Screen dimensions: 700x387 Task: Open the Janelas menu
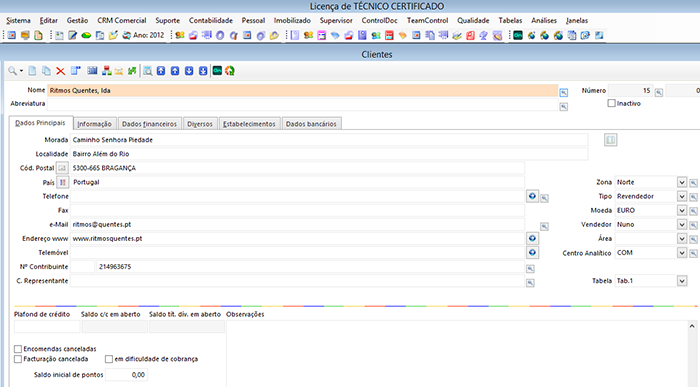pyautogui.click(x=577, y=21)
